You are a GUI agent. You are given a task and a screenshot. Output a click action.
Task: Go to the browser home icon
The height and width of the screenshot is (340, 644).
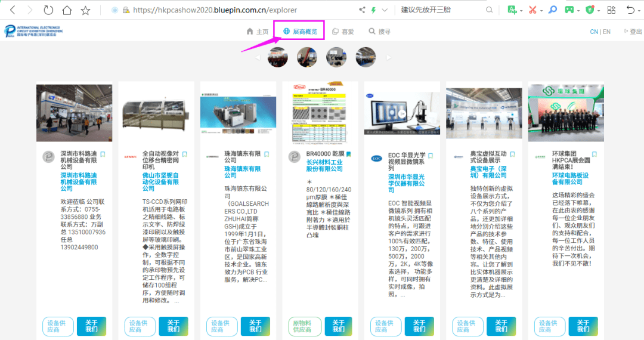pos(67,10)
